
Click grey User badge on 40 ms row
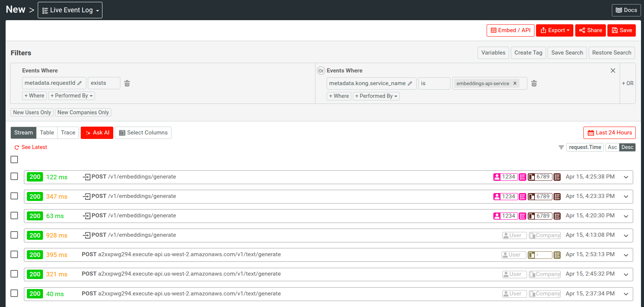(x=514, y=294)
